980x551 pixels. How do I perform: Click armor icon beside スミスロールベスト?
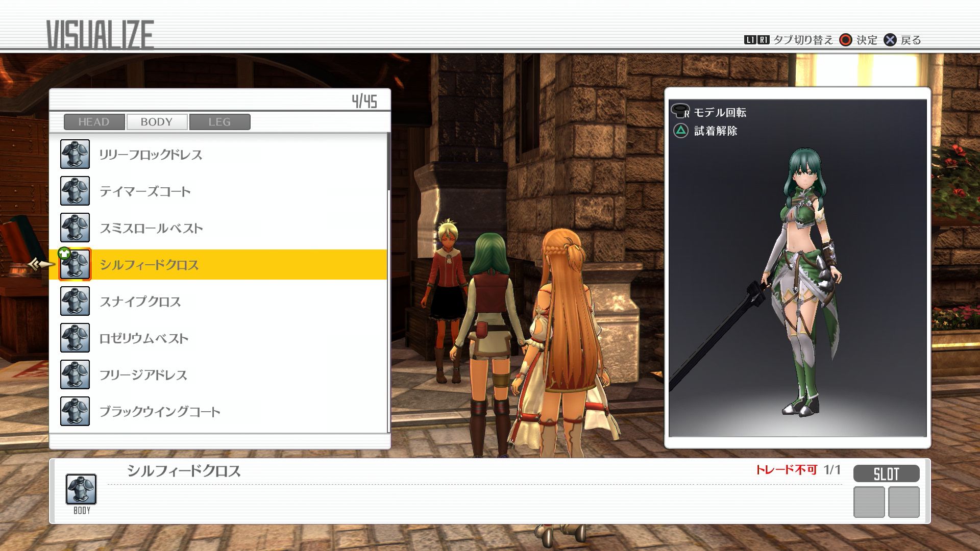75,228
